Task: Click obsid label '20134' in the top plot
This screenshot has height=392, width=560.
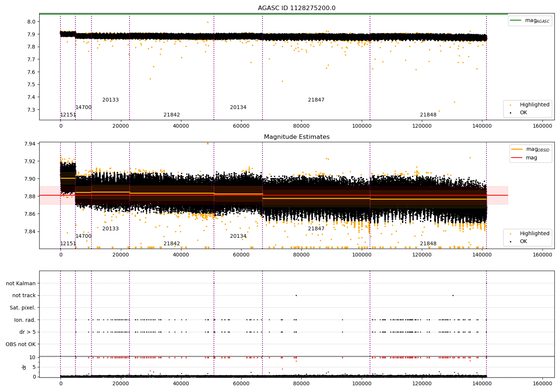Action: coord(238,108)
